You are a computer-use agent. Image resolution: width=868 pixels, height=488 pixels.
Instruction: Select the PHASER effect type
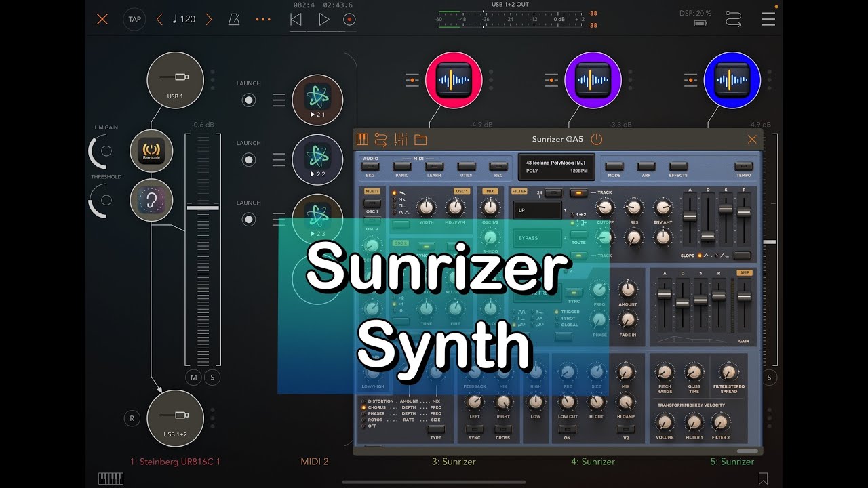click(x=372, y=413)
